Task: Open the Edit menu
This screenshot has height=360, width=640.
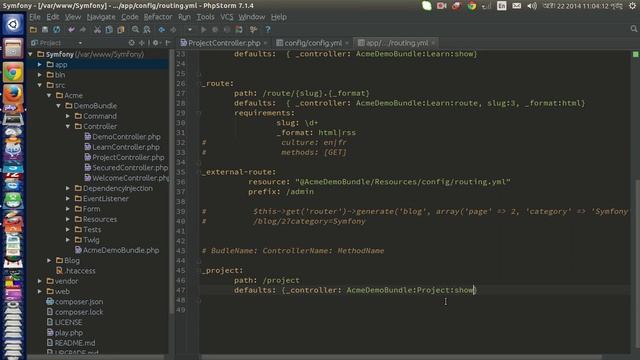Action: pyautogui.click(x=53, y=17)
